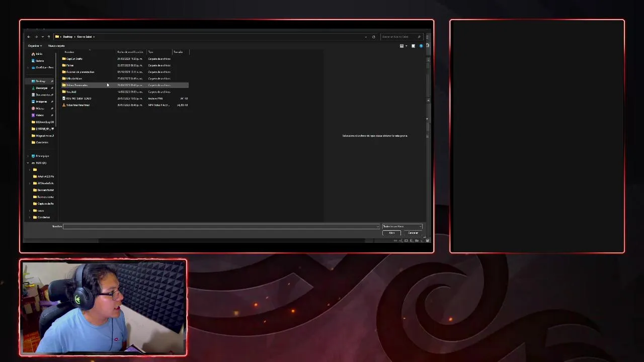Open the view options dropdown arrow
Image resolution: width=644 pixels, height=362 pixels.
click(x=406, y=46)
